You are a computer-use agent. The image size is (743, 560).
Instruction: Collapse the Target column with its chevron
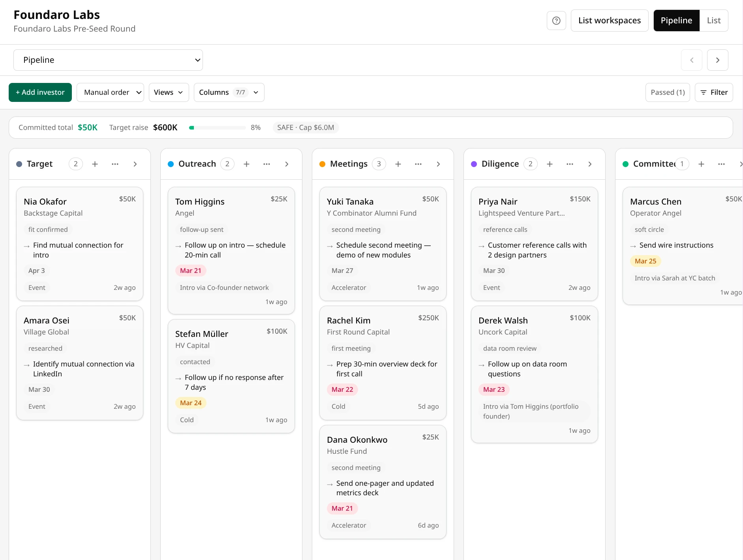135,163
